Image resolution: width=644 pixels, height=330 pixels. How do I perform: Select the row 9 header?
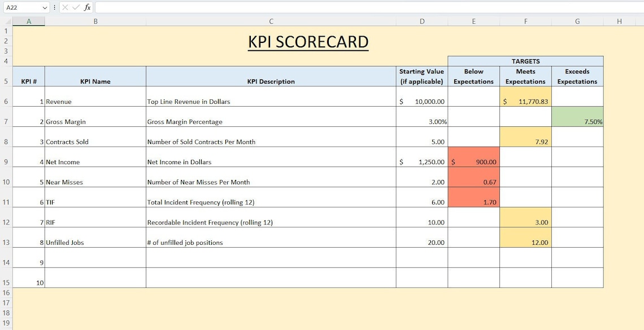point(6,162)
